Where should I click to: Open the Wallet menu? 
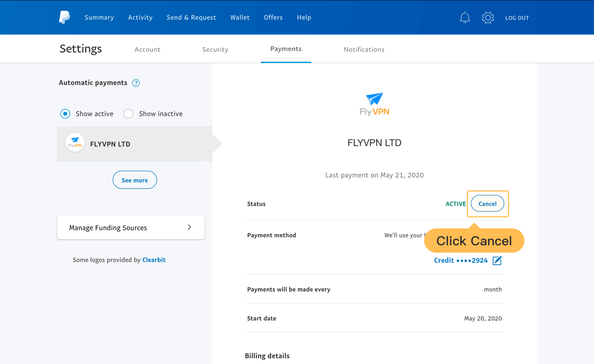point(240,17)
